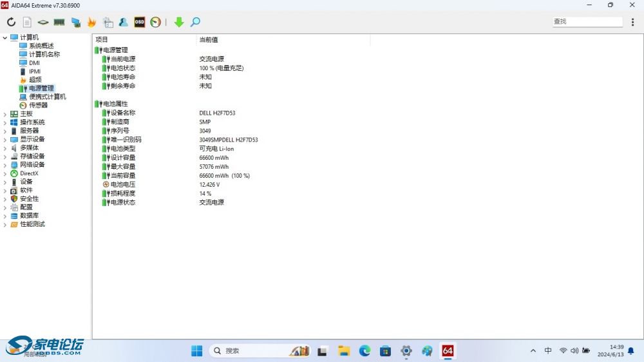Collapse the 计算机 tree node
This screenshot has width=644, height=362.
click(5, 37)
